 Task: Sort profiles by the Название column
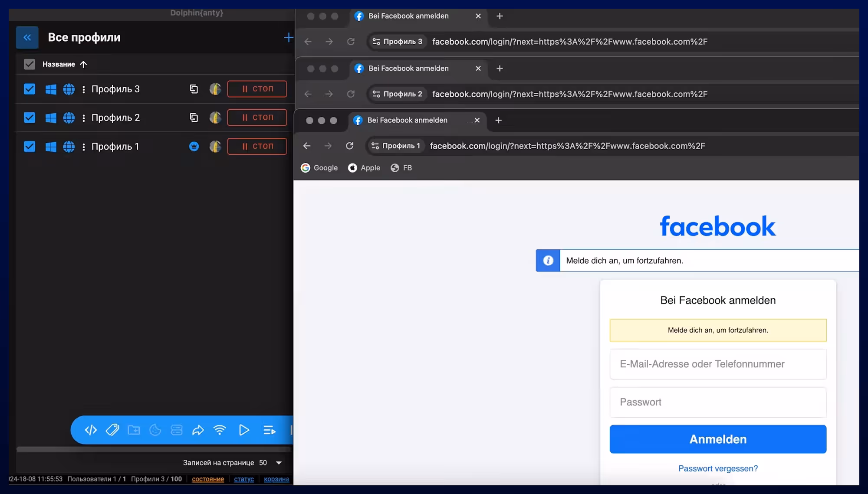pos(65,64)
